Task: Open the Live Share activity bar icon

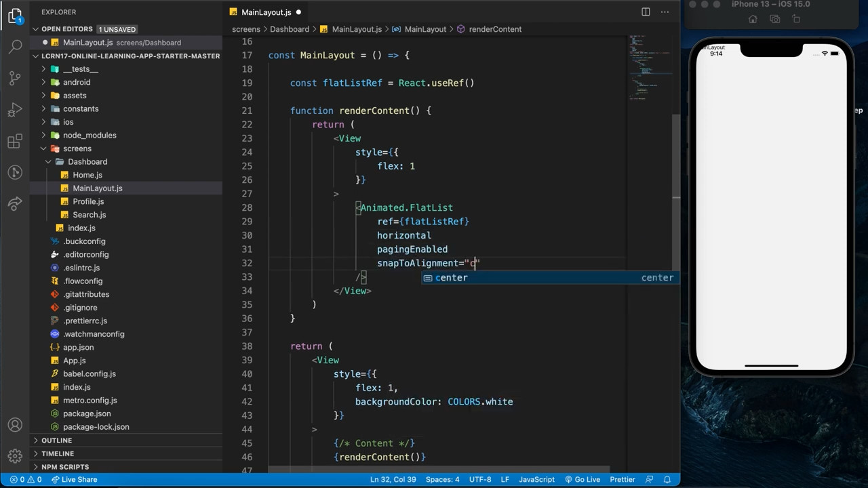Action: pos(15,203)
